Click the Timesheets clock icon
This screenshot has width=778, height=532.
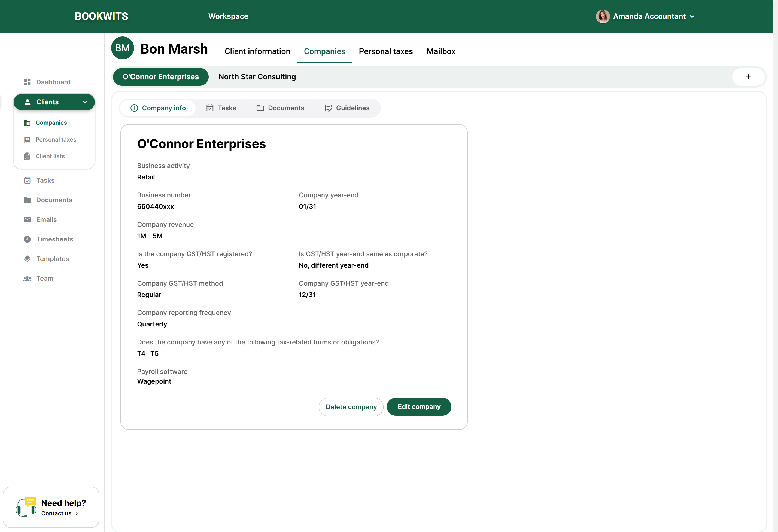(x=27, y=239)
